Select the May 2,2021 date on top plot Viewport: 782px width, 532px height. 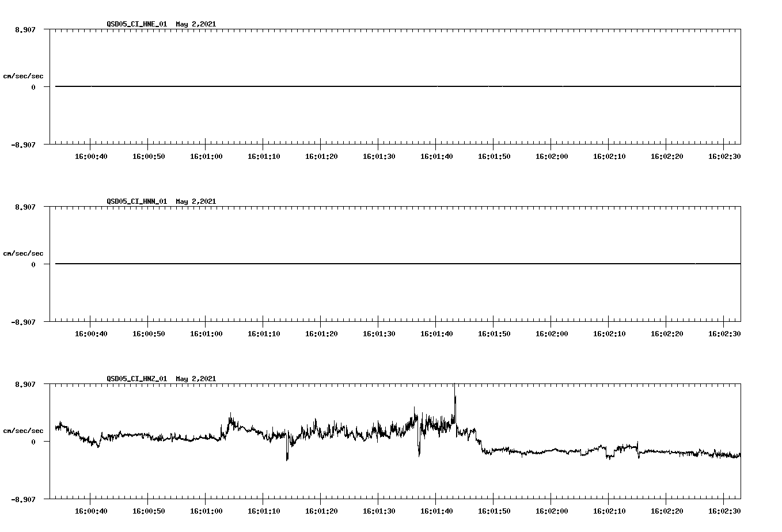(x=196, y=24)
